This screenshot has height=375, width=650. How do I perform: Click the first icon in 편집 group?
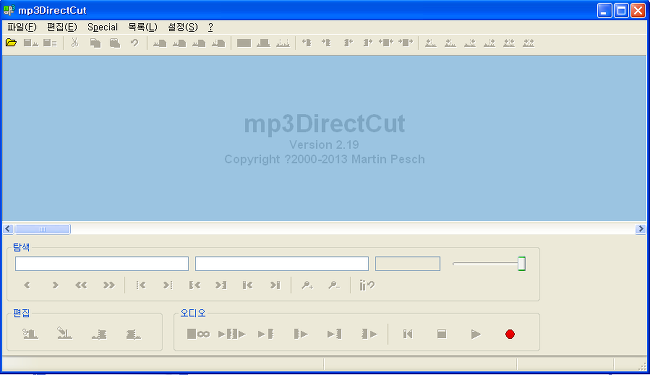[x=30, y=334]
